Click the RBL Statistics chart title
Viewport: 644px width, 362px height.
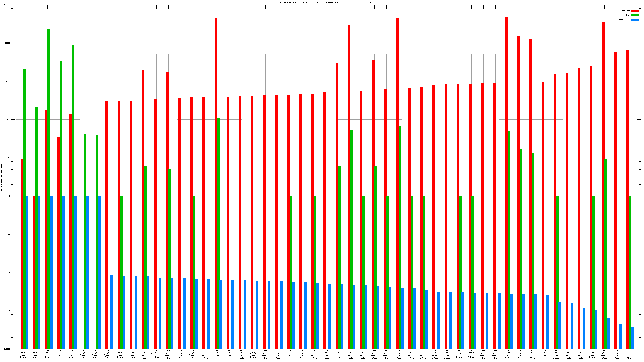tap(325, 2)
